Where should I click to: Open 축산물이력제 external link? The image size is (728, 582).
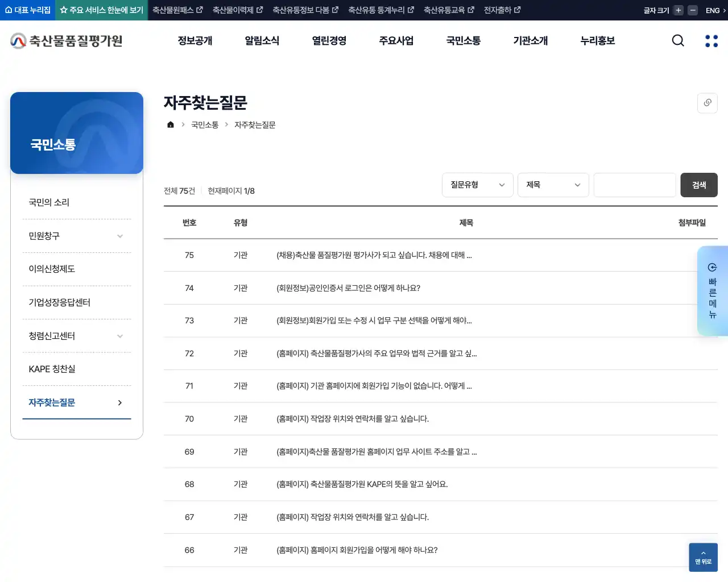coord(238,10)
